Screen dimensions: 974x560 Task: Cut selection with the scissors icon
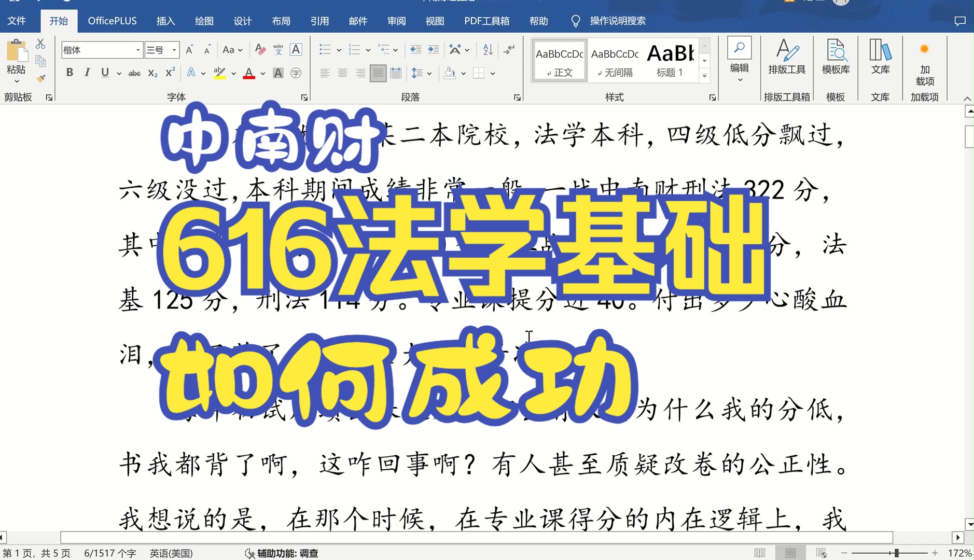[x=40, y=44]
